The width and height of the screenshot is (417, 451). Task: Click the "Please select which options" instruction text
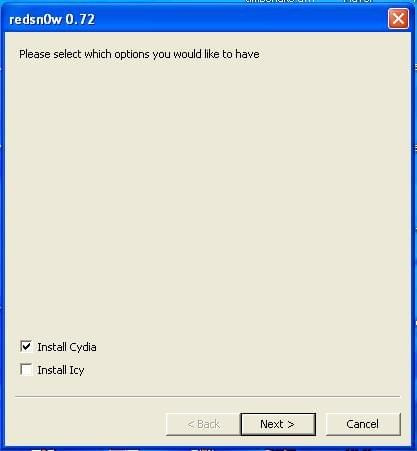click(139, 54)
